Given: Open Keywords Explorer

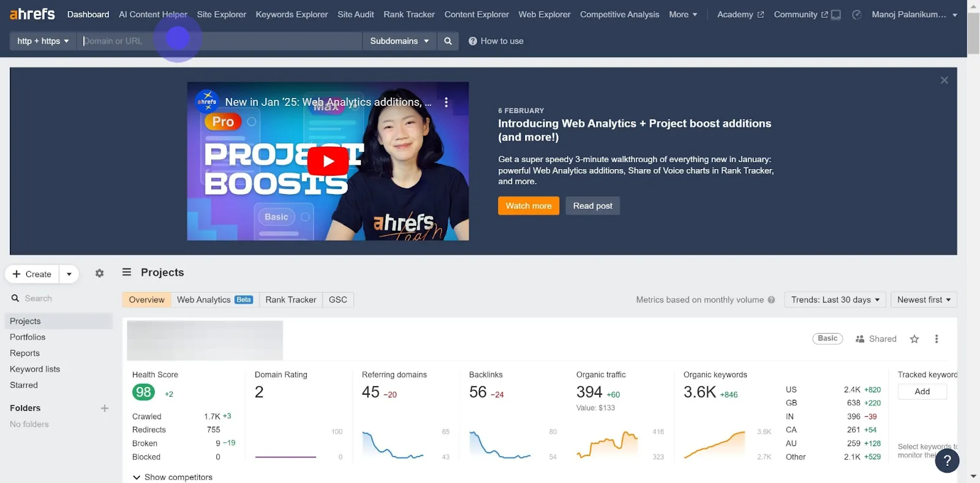Looking at the screenshot, I should click(x=292, y=15).
